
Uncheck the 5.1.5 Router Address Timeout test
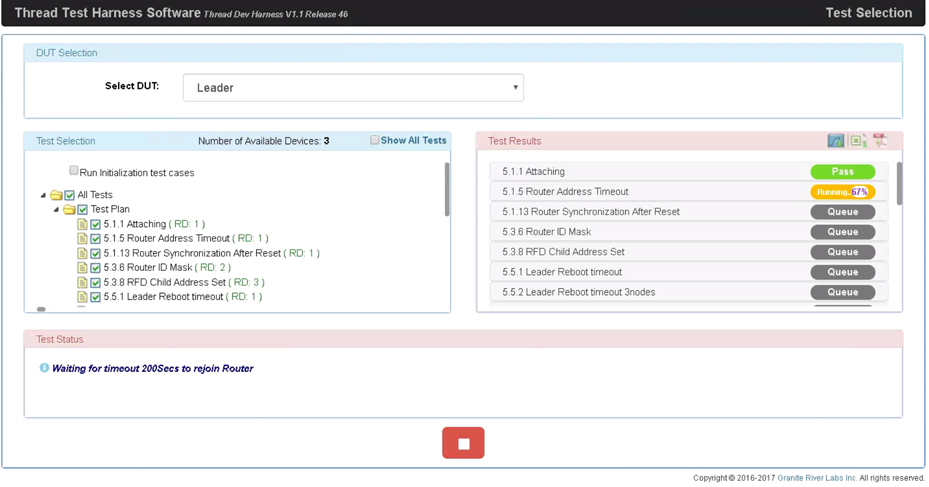[x=96, y=239]
